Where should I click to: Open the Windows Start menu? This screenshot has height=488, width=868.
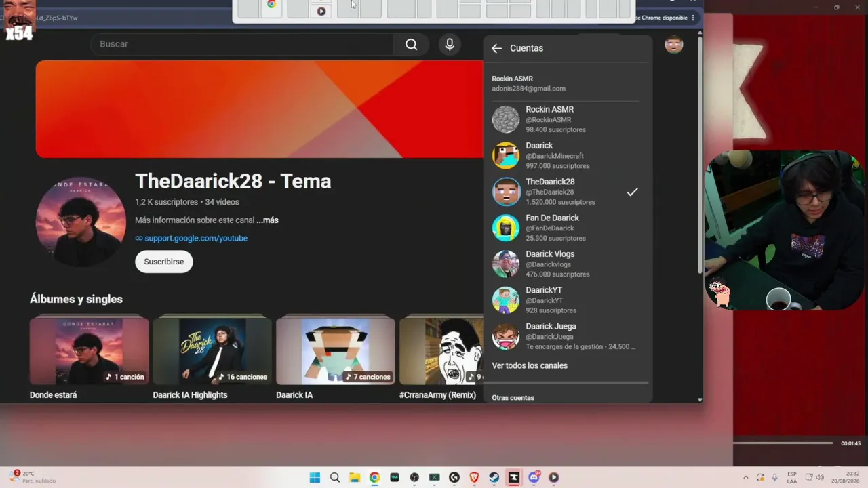click(x=315, y=477)
